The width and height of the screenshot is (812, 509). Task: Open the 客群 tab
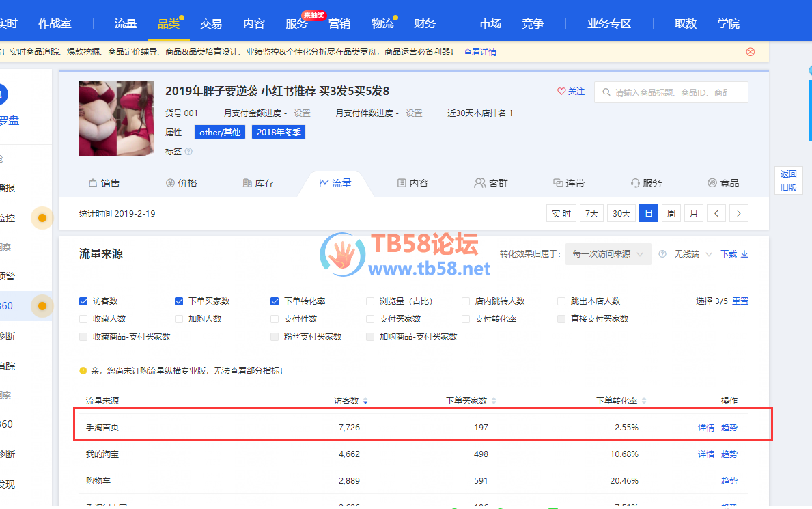(x=491, y=183)
